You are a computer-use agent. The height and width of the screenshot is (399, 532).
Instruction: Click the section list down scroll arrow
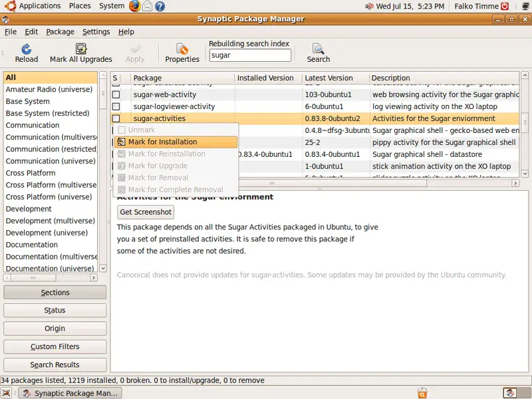103,268
